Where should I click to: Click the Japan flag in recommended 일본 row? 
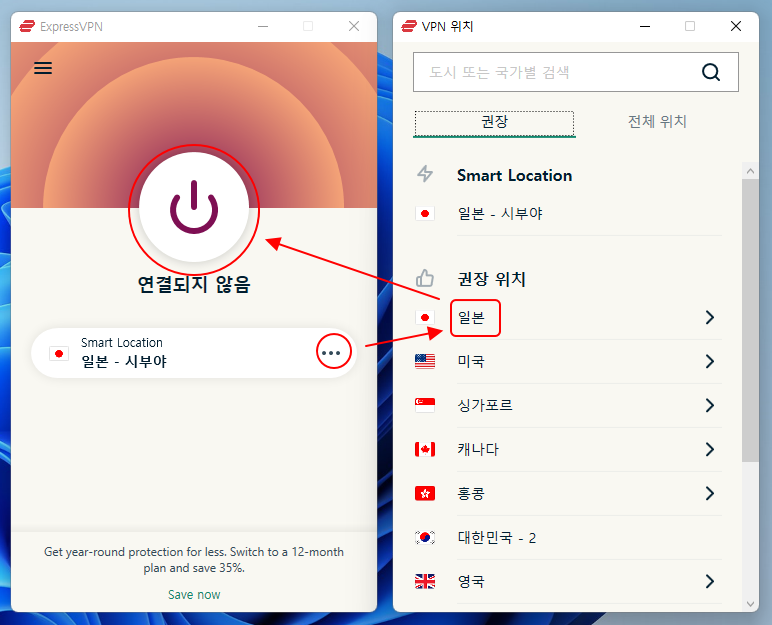pyautogui.click(x=425, y=318)
